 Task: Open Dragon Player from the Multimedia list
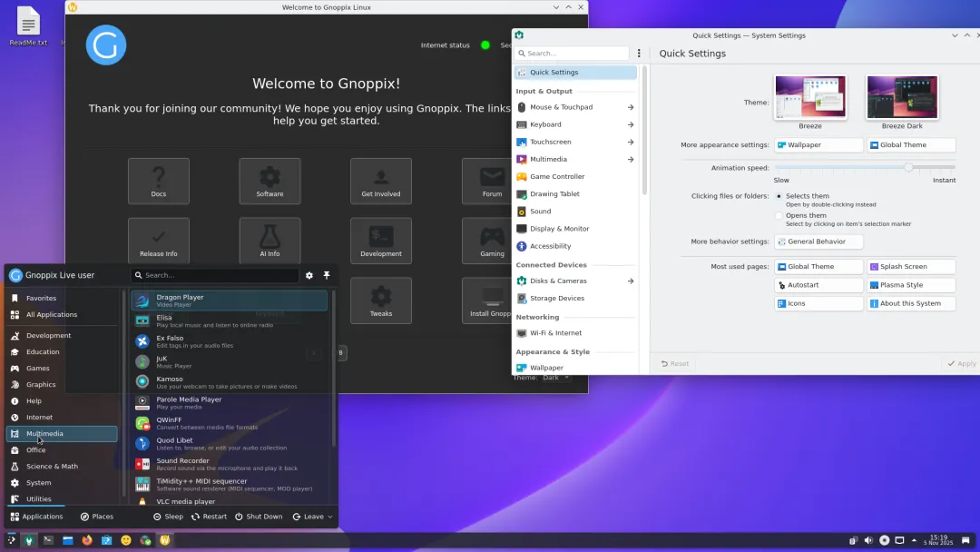point(229,301)
